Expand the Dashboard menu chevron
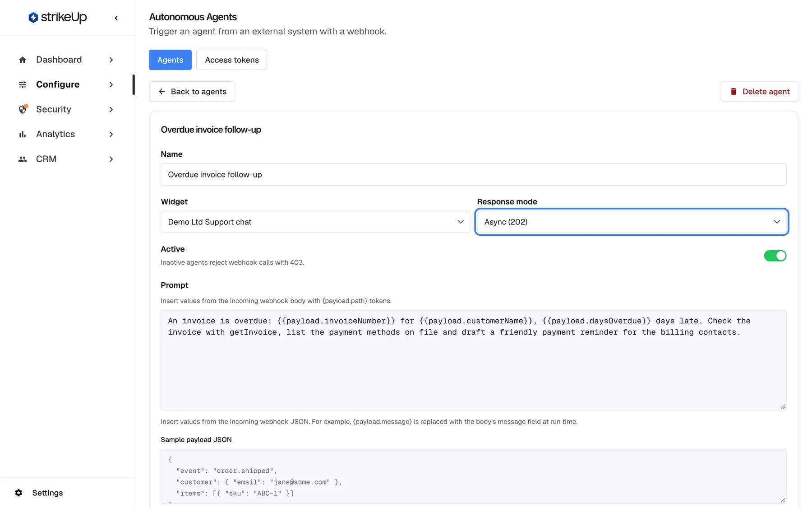Screen dimensions: 812x508 coord(111,60)
